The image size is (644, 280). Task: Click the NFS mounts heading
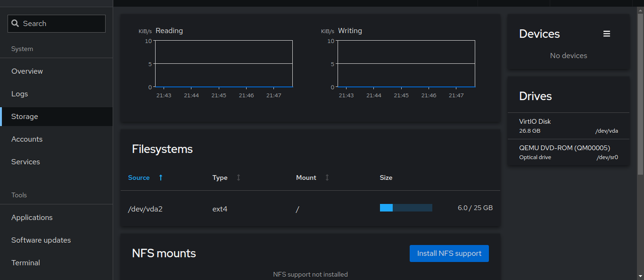(164, 253)
